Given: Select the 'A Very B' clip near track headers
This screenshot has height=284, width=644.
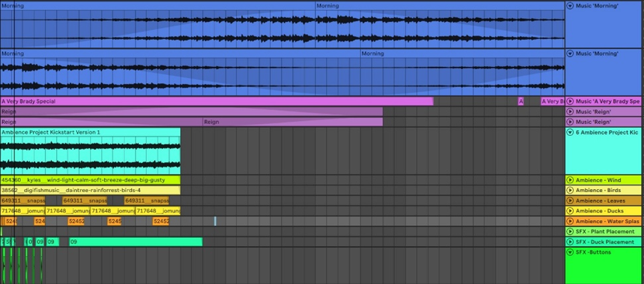Looking at the screenshot, I should tap(553, 101).
